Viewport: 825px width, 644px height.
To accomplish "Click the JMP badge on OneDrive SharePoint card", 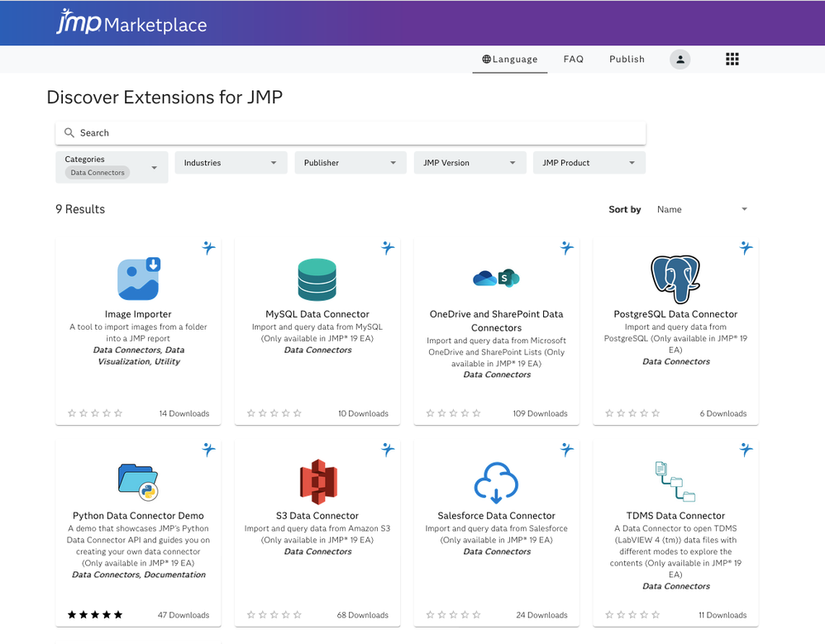I will [x=566, y=247].
